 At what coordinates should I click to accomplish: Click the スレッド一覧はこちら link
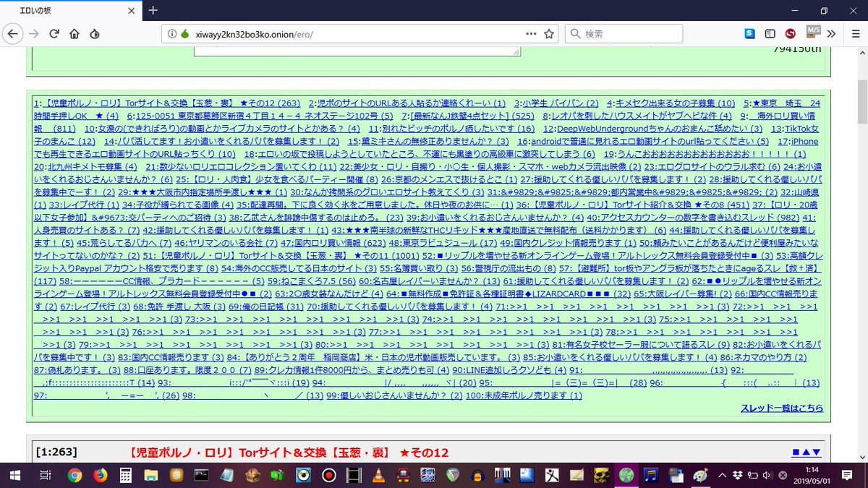coord(782,408)
